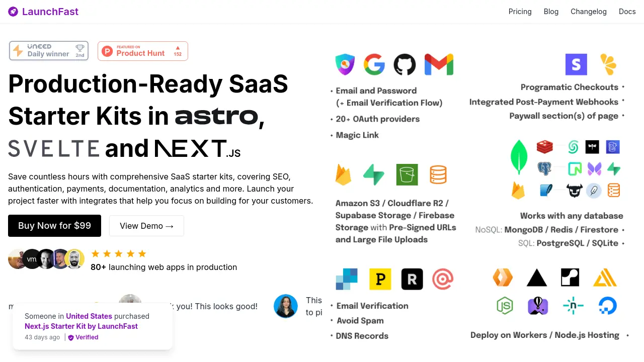Image resolution: width=644 pixels, height=362 pixels.
Task: Open Next.js Starter Kit by LaunchFast link
Action: point(81,326)
